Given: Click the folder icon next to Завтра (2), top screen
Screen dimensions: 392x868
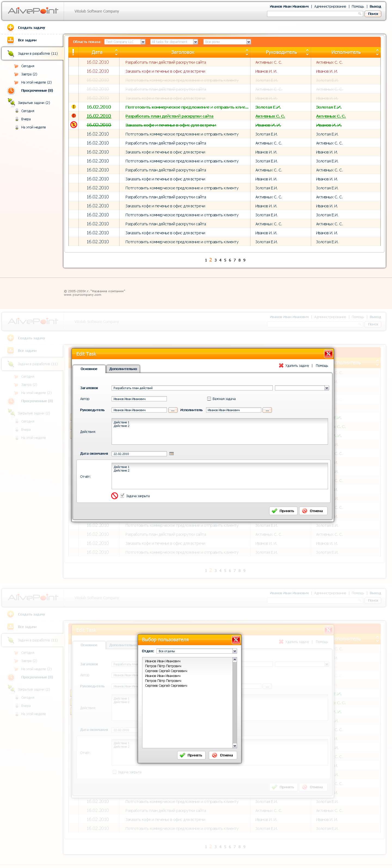Looking at the screenshot, I should 16,74.
